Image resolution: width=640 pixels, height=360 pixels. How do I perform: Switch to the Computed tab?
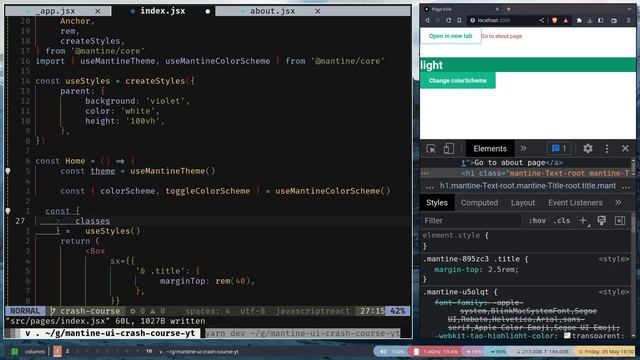coord(479,202)
